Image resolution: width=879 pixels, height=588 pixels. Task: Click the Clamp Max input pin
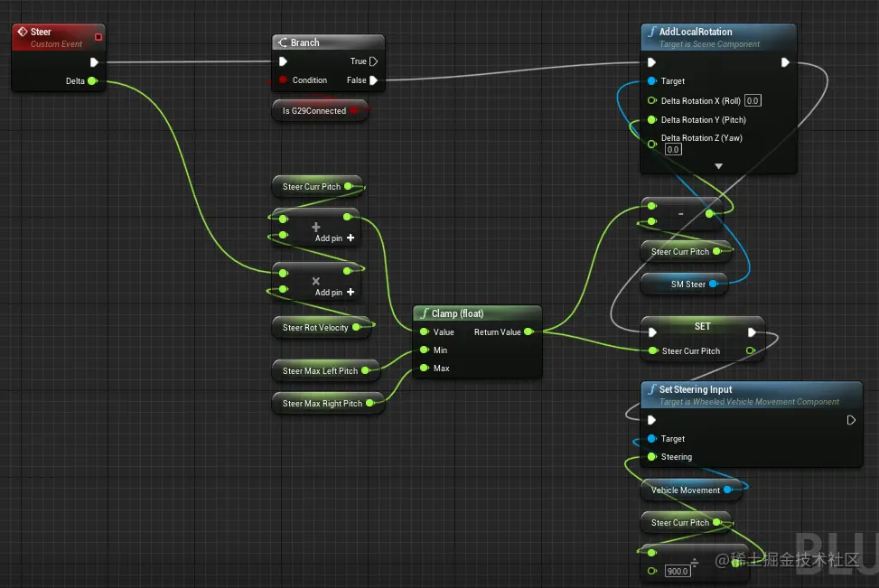click(425, 368)
